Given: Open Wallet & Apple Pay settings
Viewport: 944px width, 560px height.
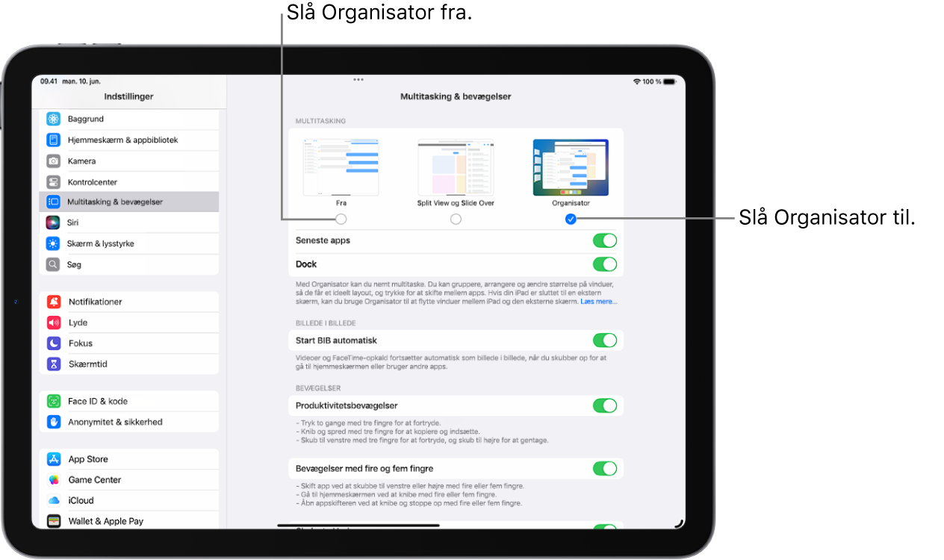Looking at the screenshot, I should (129, 521).
